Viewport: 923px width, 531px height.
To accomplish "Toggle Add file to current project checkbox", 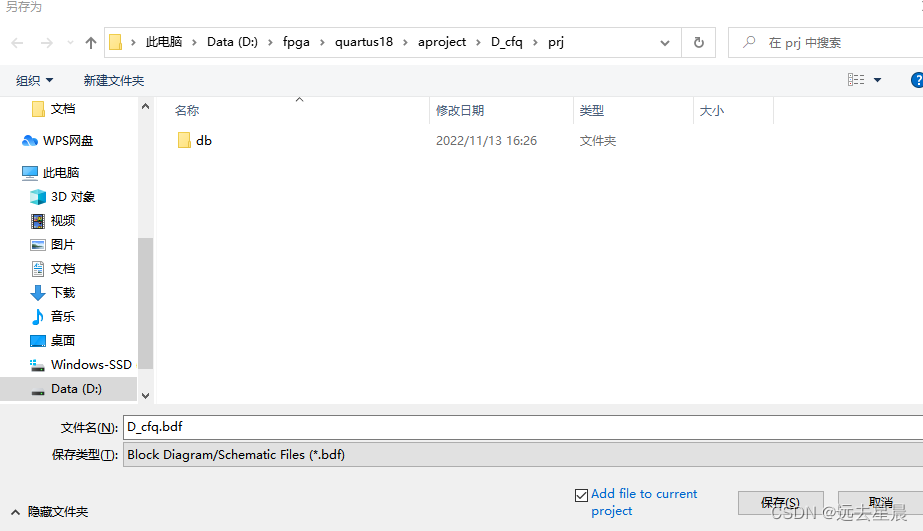I will tap(582, 495).
